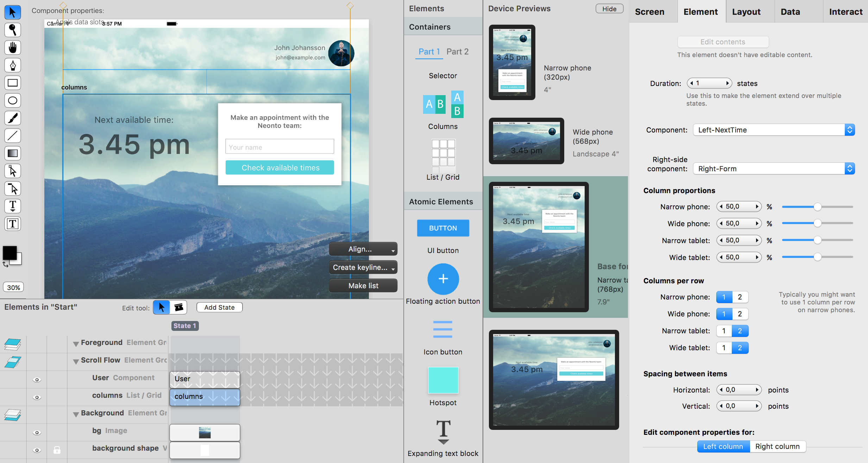Viewport: 868px width, 463px height.
Task: Hide the Device Previews panel
Action: coord(609,9)
